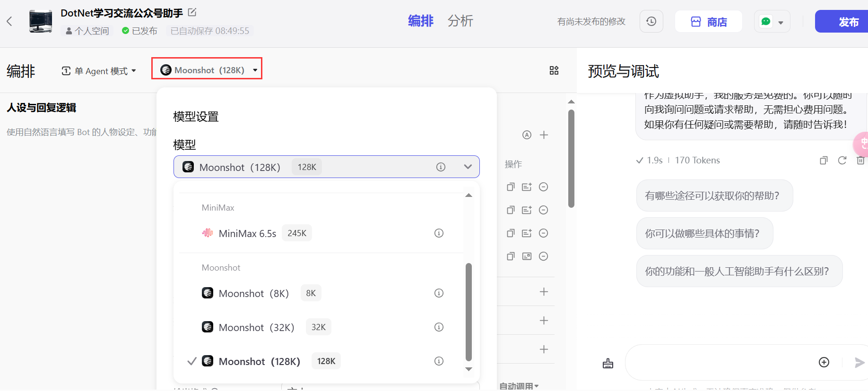The height and width of the screenshot is (391, 868).
Task: Click the circled A auto-optimize icon
Action: (x=527, y=135)
